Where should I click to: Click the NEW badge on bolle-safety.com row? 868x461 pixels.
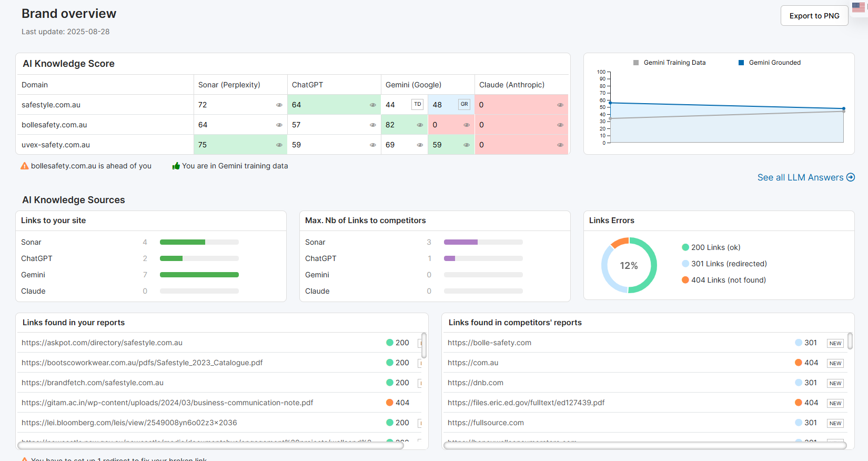835,343
